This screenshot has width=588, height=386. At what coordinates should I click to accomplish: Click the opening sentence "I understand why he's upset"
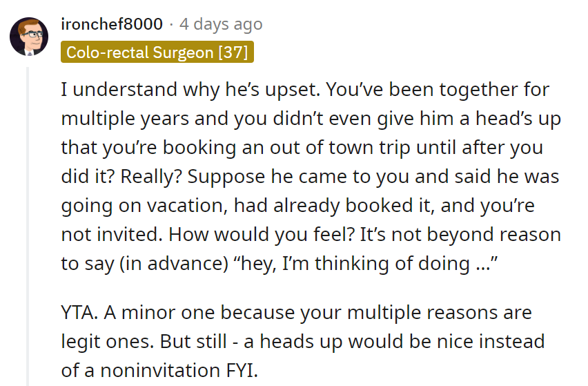190,90
